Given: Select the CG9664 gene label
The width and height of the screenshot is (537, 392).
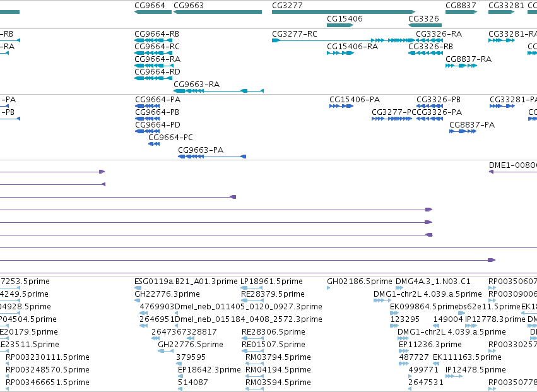Looking at the screenshot, I should (x=150, y=6).
